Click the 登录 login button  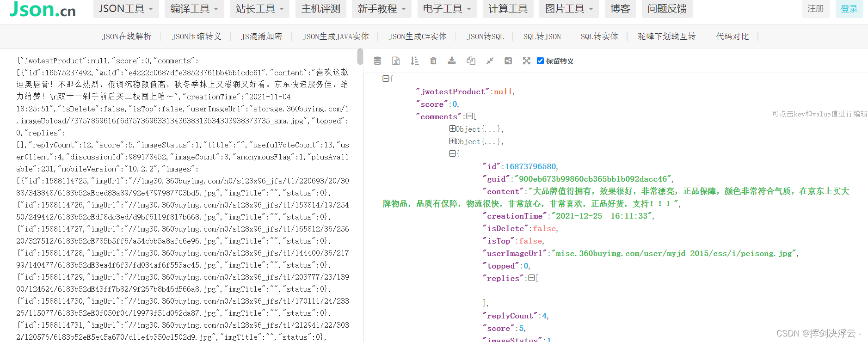pyautogui.click(x=850, y=9)
